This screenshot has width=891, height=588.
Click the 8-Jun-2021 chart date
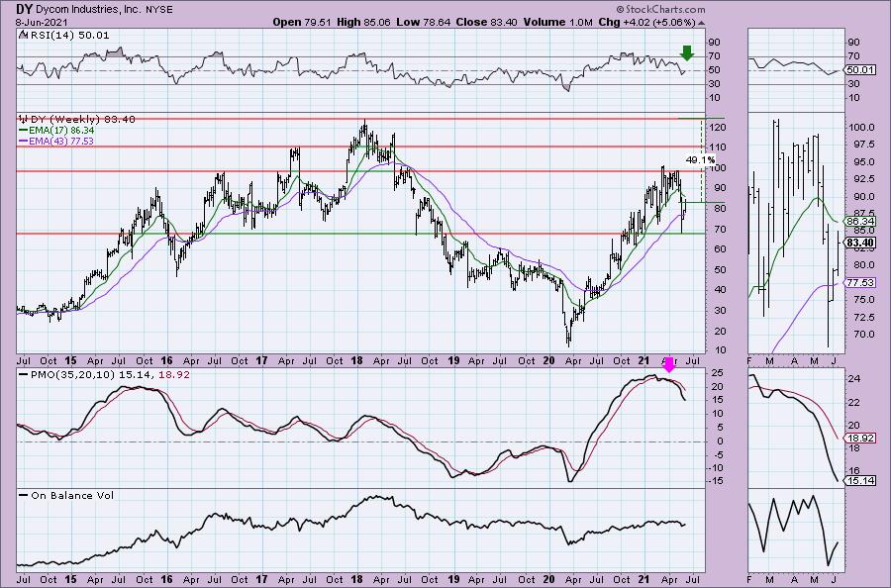click(x=42, y=22)
